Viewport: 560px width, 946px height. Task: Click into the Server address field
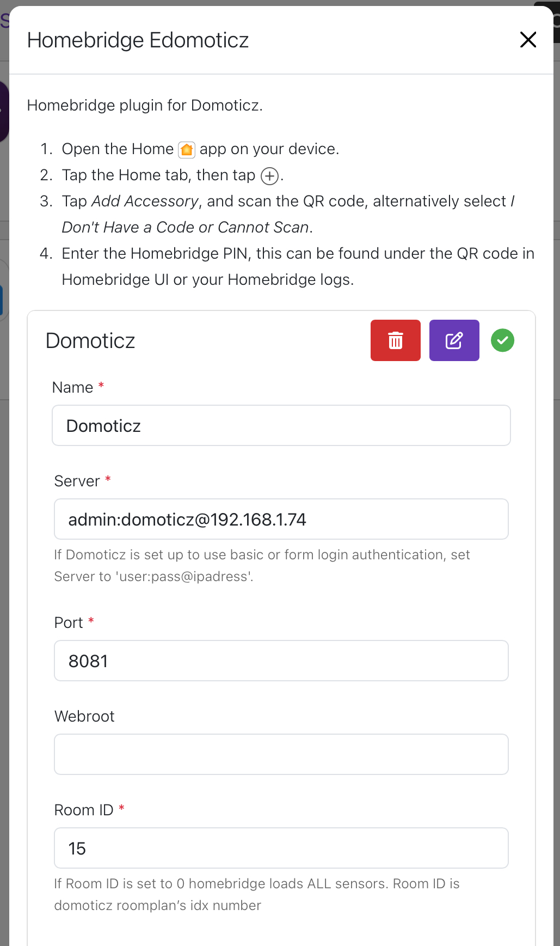[x=281, y=519]
